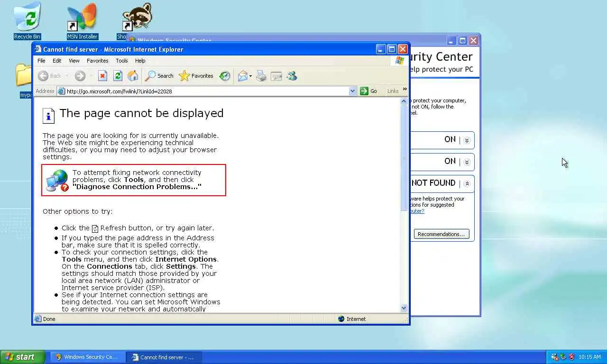Refresh the page using the toolbar icon

click(x=118, y=76)
